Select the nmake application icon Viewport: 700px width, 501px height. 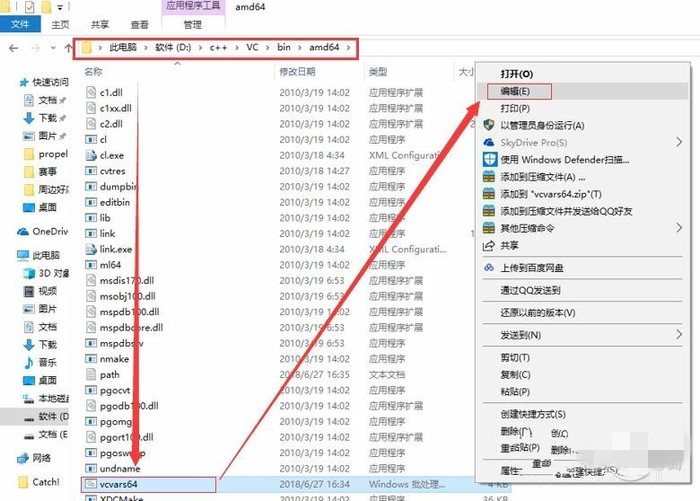tap(91, 359)
